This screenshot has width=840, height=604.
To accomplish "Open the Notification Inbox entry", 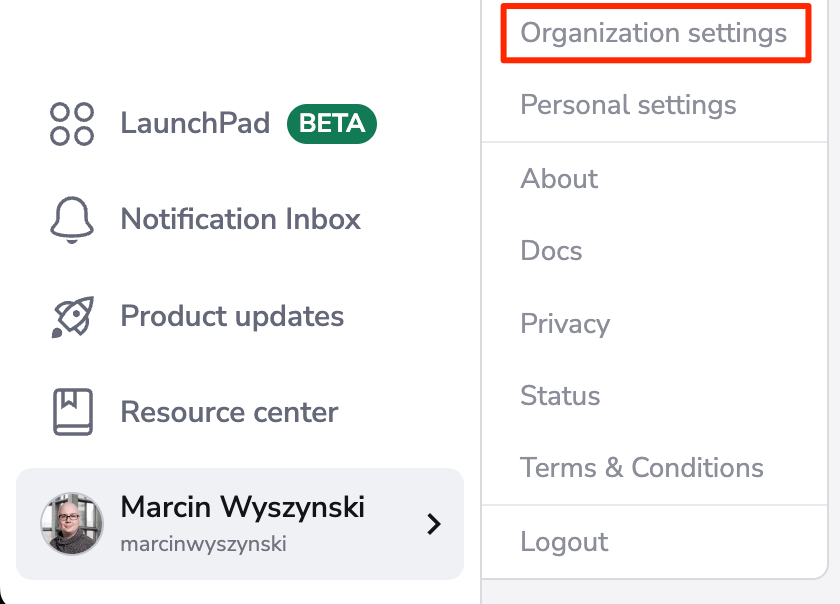I will click(240, 219).
